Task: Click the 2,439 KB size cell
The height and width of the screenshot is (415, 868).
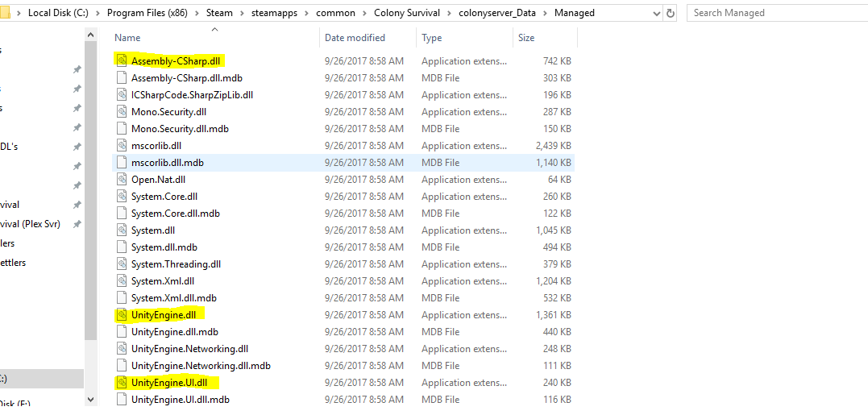Action: point(553,146)
